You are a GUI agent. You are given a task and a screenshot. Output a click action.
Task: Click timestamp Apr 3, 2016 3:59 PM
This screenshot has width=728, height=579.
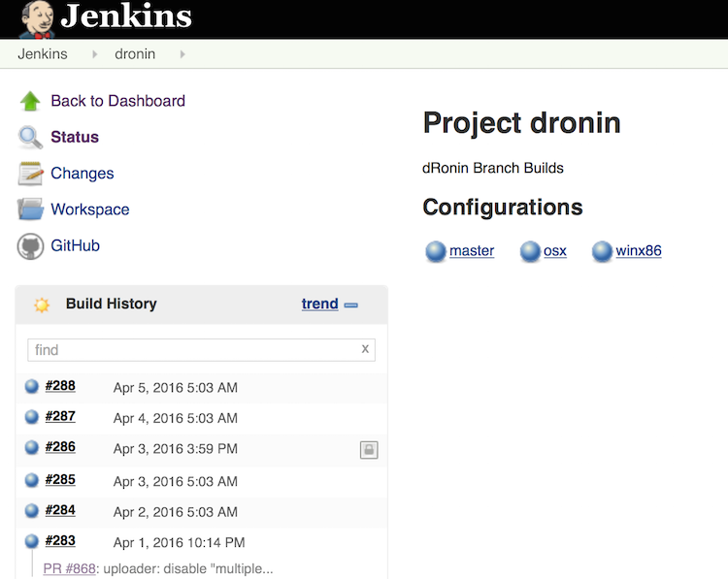point(176,449)
